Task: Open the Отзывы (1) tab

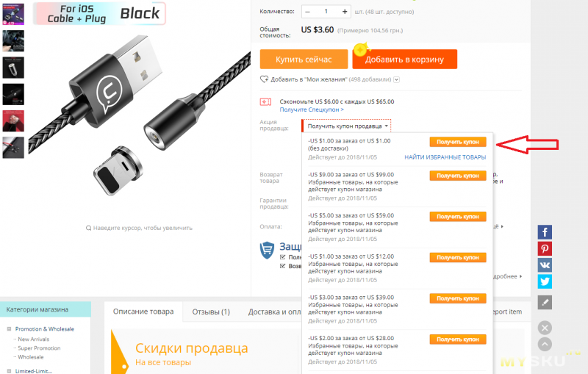Action: (211, 312)
